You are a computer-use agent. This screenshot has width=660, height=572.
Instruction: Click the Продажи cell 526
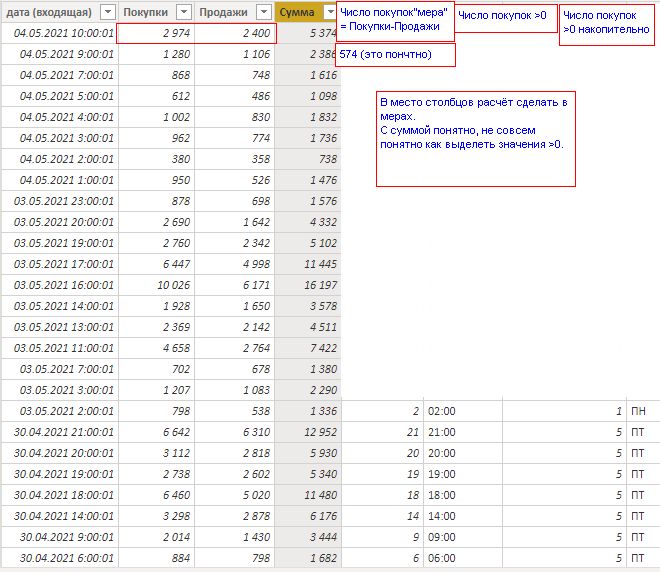point(234,181)
